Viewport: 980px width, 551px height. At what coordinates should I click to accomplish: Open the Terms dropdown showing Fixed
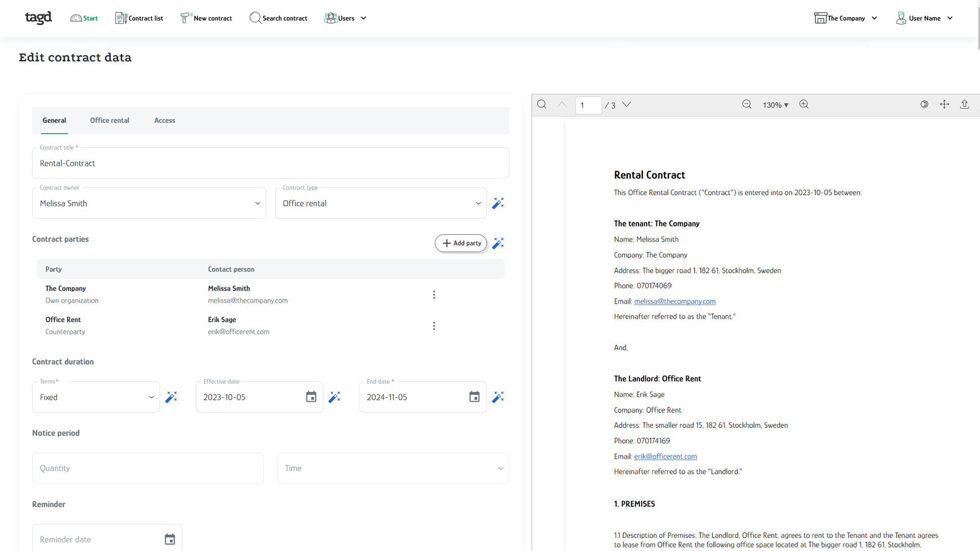point(96,397)
